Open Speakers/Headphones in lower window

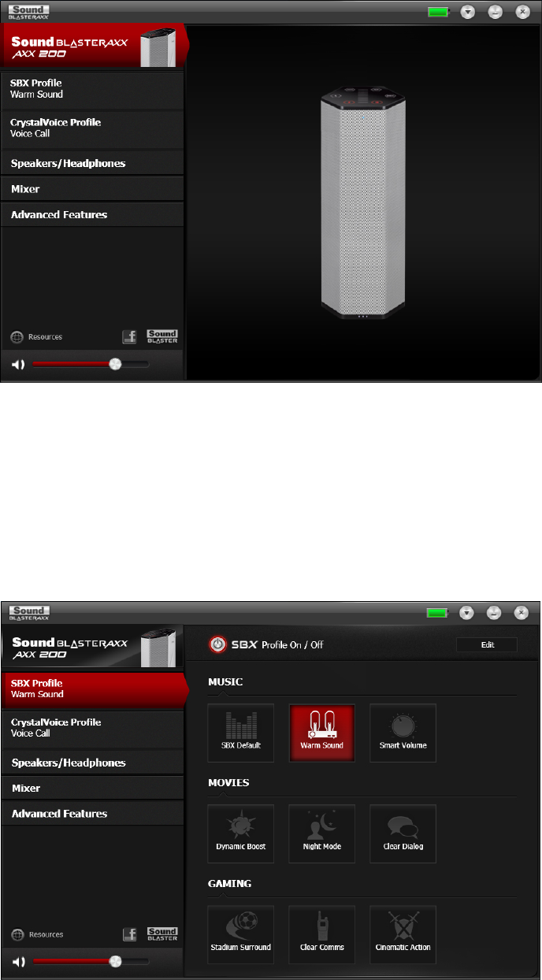coord(92,763)
